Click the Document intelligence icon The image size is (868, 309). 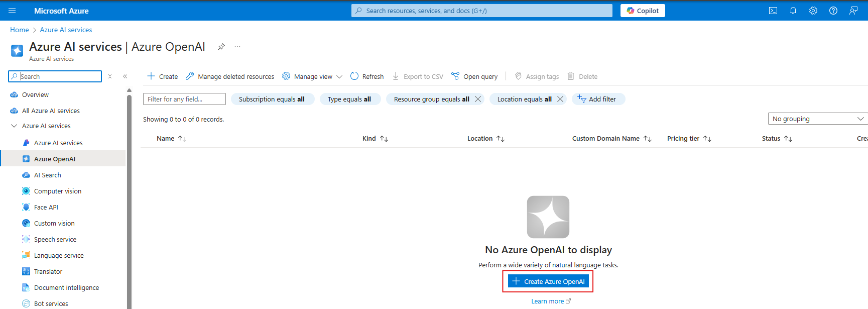point(26,287)
